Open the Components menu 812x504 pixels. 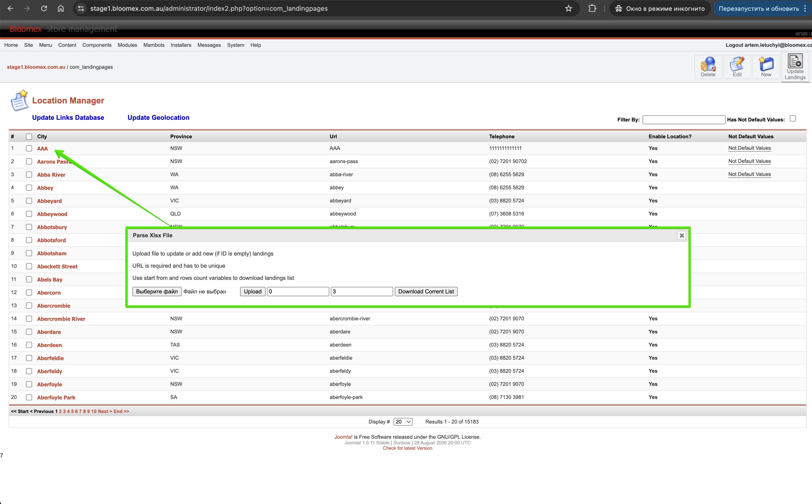click(97, 45)
